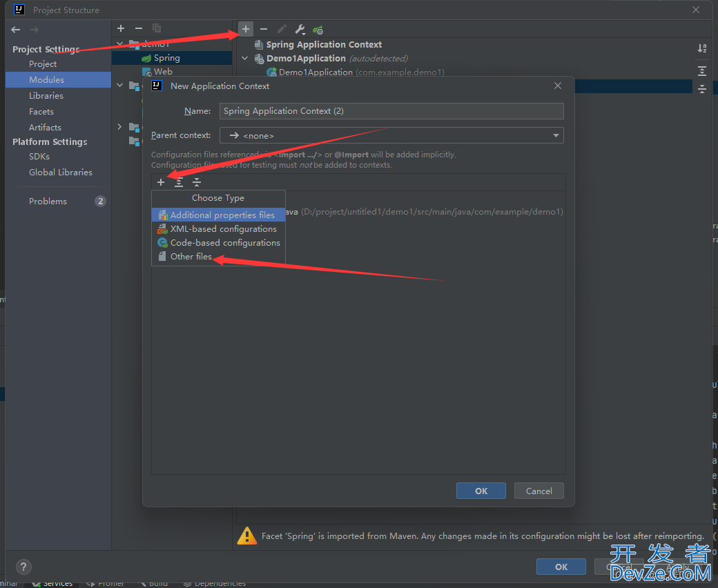Choose XML-based configurations type
718x588 pixels.
click(x=218, y=229)
